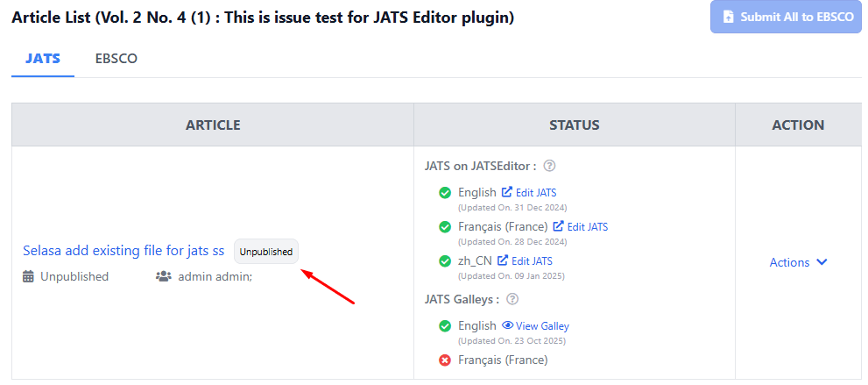Viewport: 868px width, 385px height.
Task: Click the ARTICLE column header
Action: pyautogui.click(x=213, y=125)
